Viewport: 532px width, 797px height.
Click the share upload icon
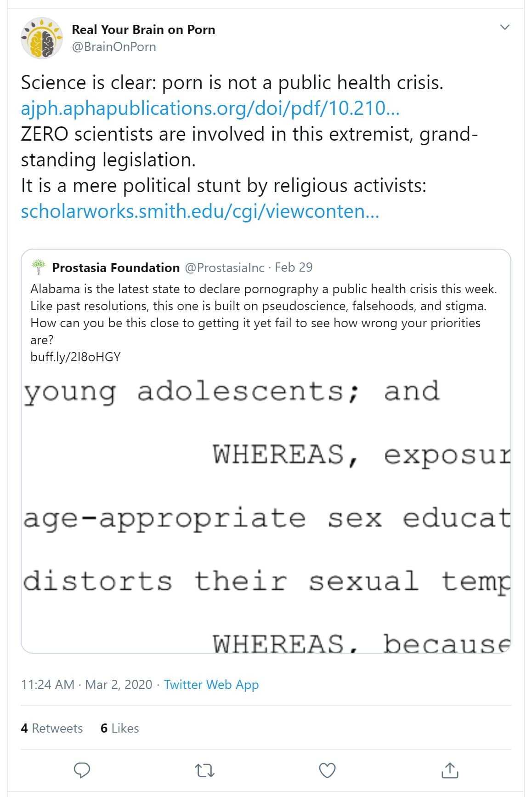point(450,770)
